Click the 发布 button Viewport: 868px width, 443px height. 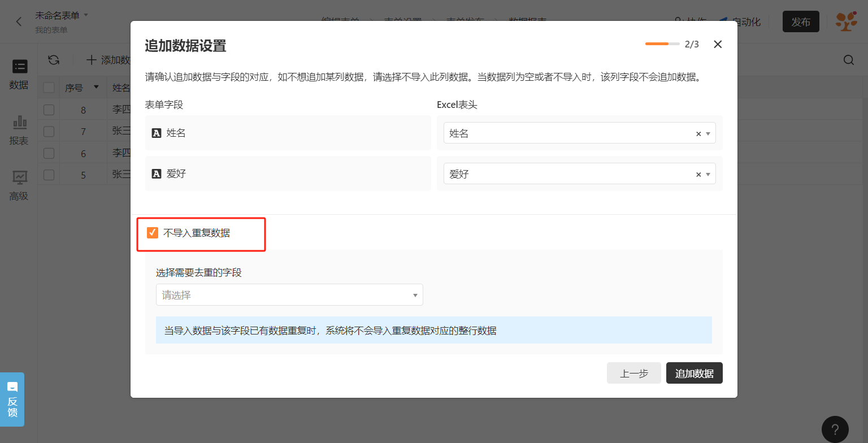coord(801,22)
